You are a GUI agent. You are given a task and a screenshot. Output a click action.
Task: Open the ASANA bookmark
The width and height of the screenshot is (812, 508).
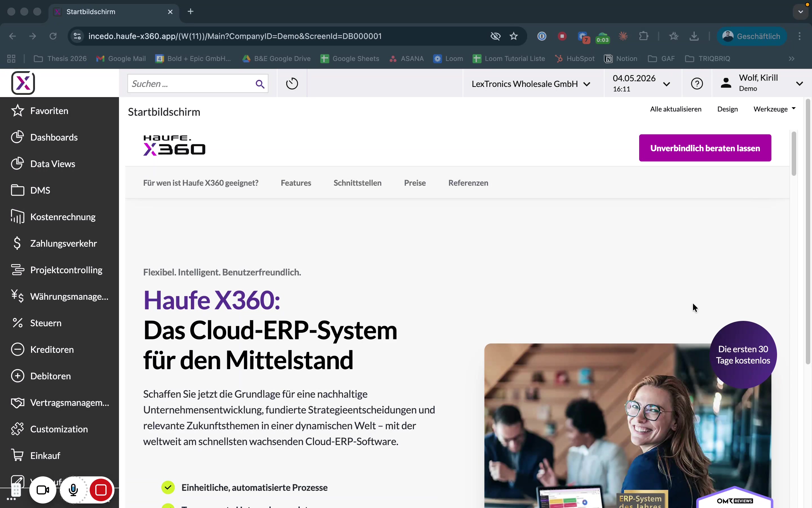coord(406,58)
